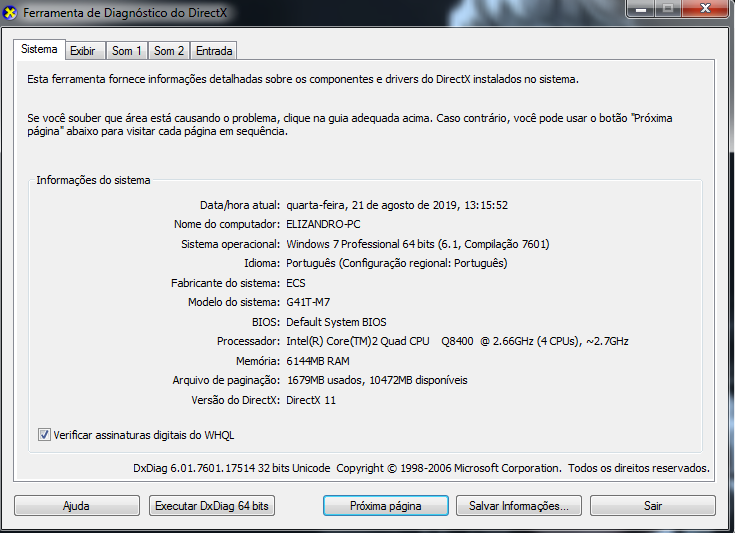Image resolution: width=735 pixels, height=533 pixels.
Task: Go to the Entrada tab
Action: (x=214, y=51)
